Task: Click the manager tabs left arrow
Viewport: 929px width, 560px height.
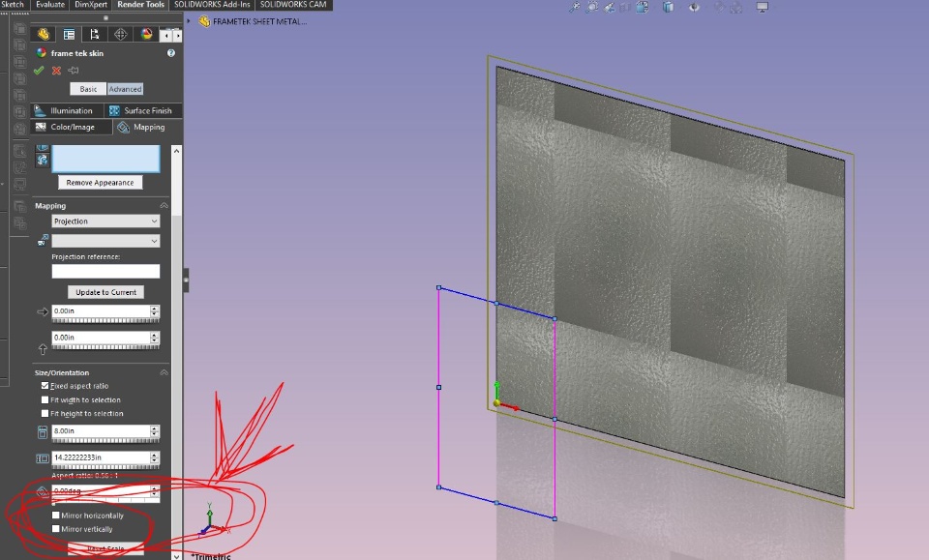Action: [x=167, y=36]
